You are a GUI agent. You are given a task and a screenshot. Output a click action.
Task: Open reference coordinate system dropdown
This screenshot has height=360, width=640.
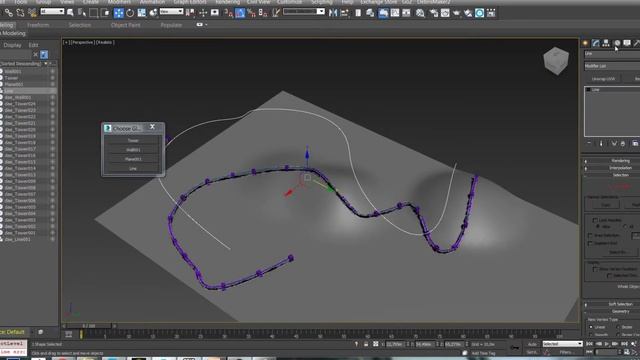tap(171, 11)
